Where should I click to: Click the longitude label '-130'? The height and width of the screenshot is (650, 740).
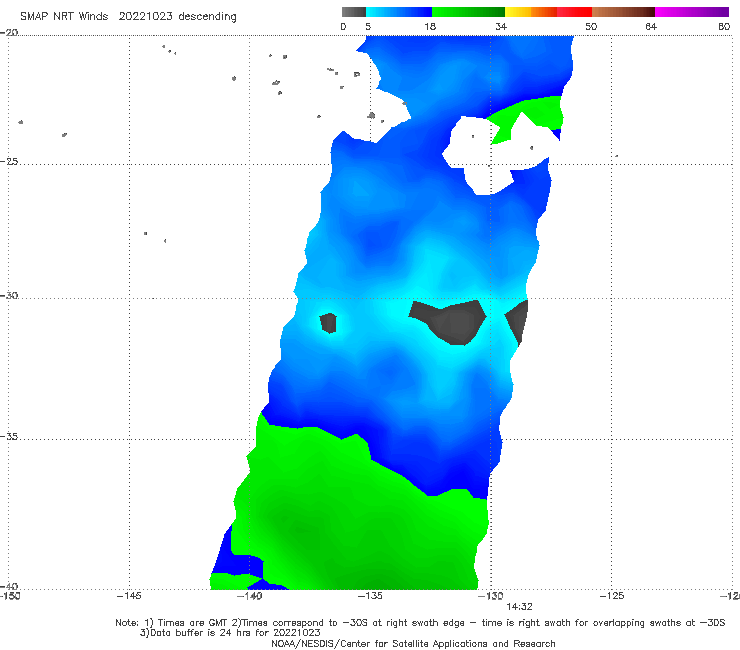[490, 596]
